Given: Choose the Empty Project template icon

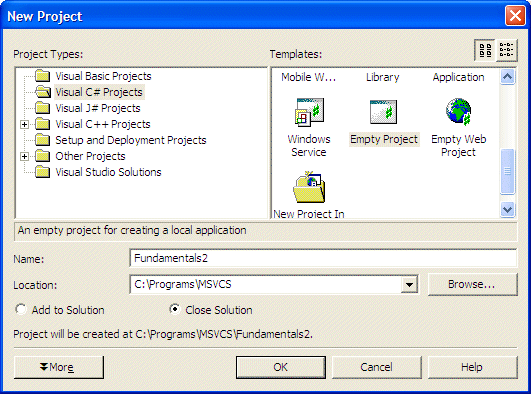Looking at the screenshot, I should click(x=383, y=112).
